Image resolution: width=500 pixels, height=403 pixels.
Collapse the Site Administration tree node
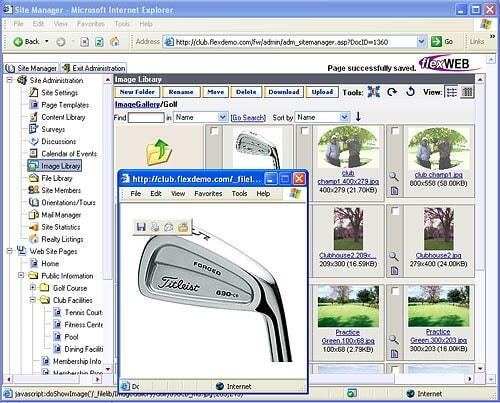click(x=10, y=80)
